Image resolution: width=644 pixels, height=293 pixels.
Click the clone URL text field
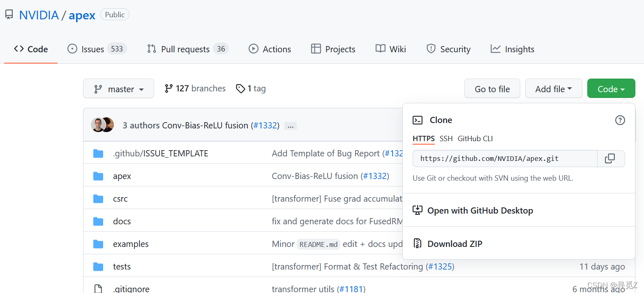pos(505,158)
